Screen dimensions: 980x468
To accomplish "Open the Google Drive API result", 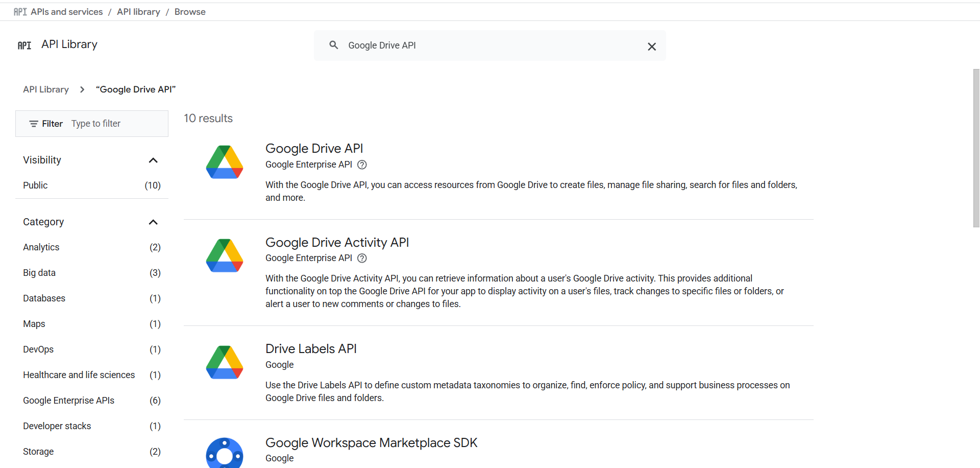I will tap(314, 148).
